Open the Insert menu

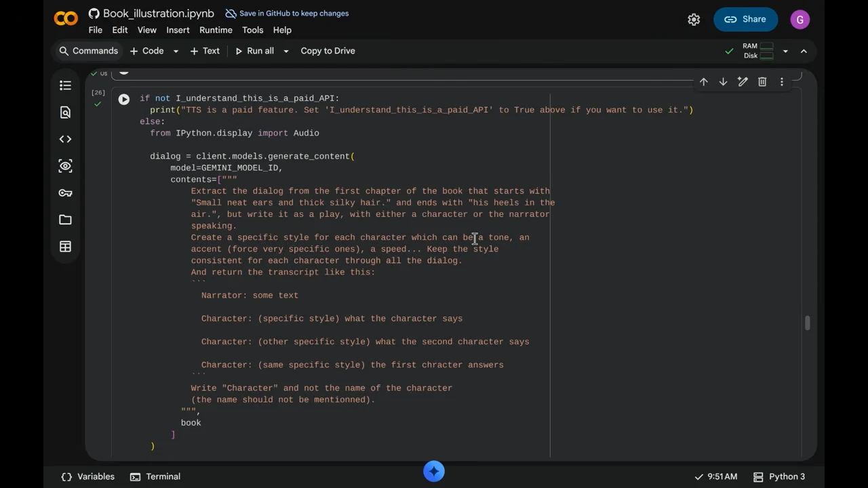pos(178,30)
